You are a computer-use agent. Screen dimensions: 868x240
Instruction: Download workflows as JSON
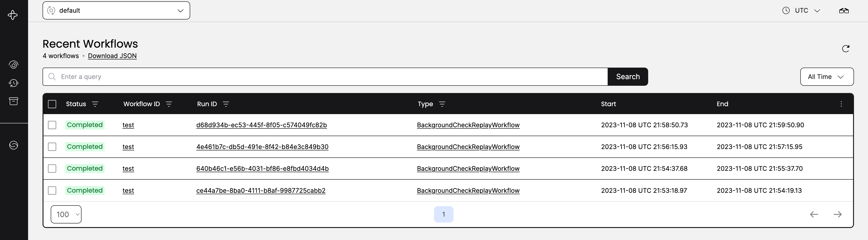click(x=112, y=56)
